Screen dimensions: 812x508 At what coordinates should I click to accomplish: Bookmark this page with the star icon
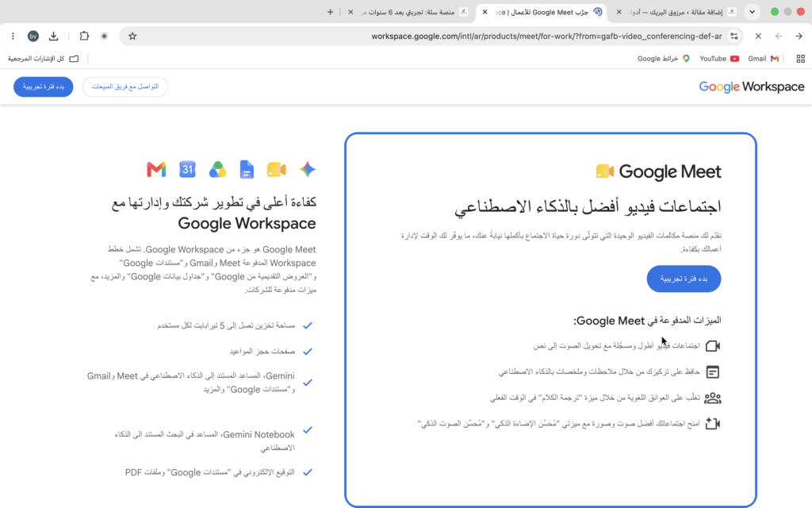tap(132, 37)
